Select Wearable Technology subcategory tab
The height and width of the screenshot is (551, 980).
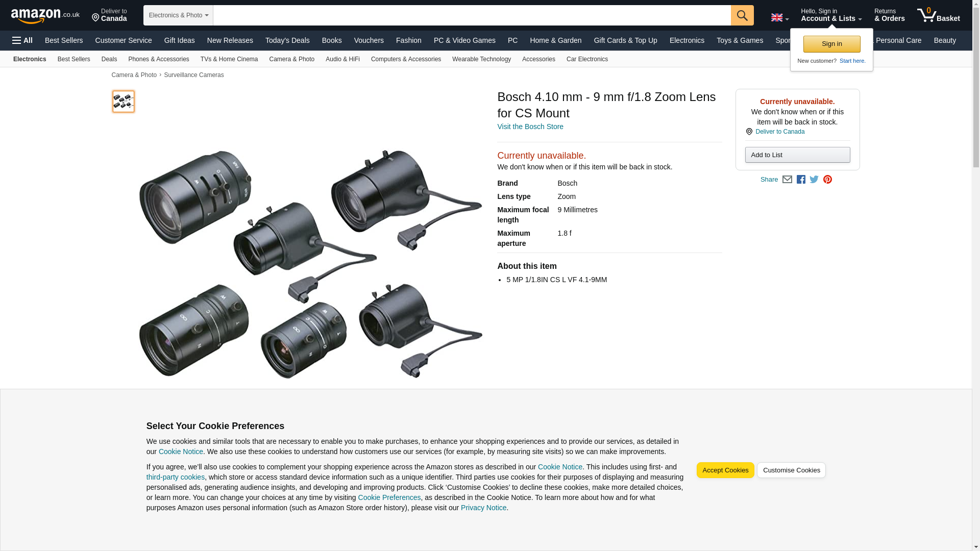coord(481,59)
